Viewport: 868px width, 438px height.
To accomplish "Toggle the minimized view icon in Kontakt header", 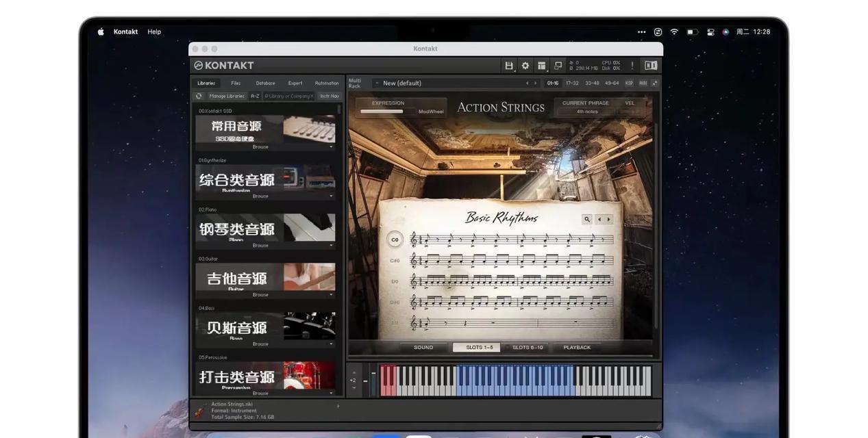I will click(558, 66).
